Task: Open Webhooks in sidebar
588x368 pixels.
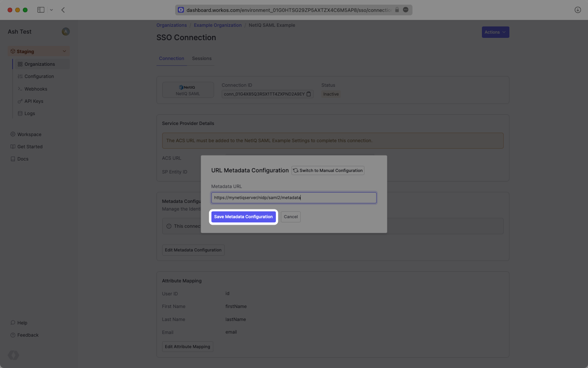Action: pyautogui.click(x=36, y=89)
